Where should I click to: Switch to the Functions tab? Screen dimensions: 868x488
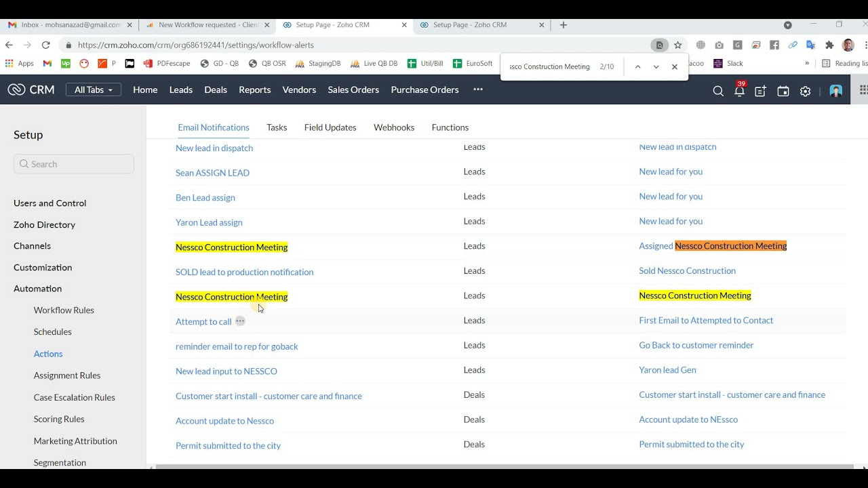tap(450, 127)
